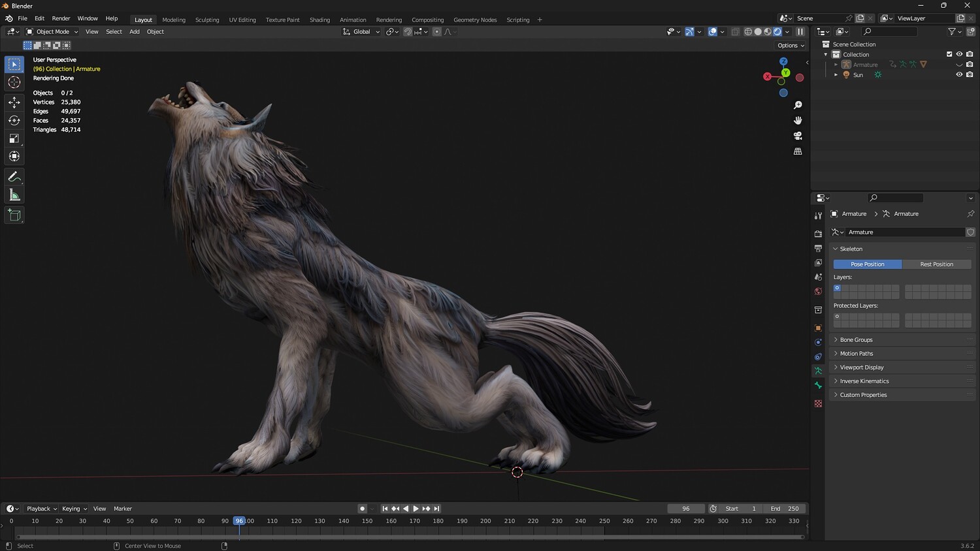
Task: Open the Render menu
Action: 61,18
